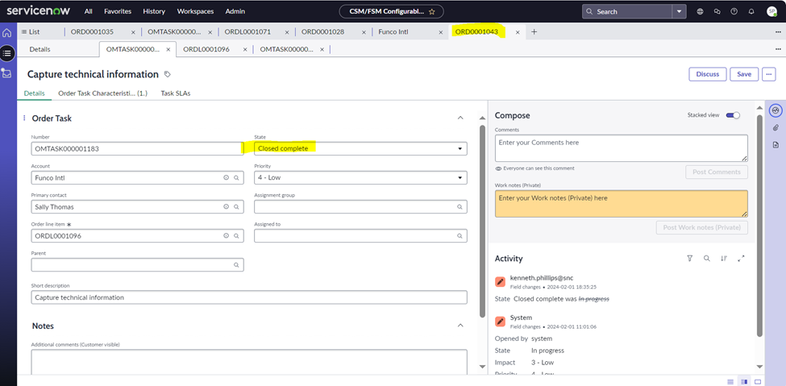Focus the Comments text area
Image resolution: width=786 pixels, height=386 pixels.
(x=621, y=148)
